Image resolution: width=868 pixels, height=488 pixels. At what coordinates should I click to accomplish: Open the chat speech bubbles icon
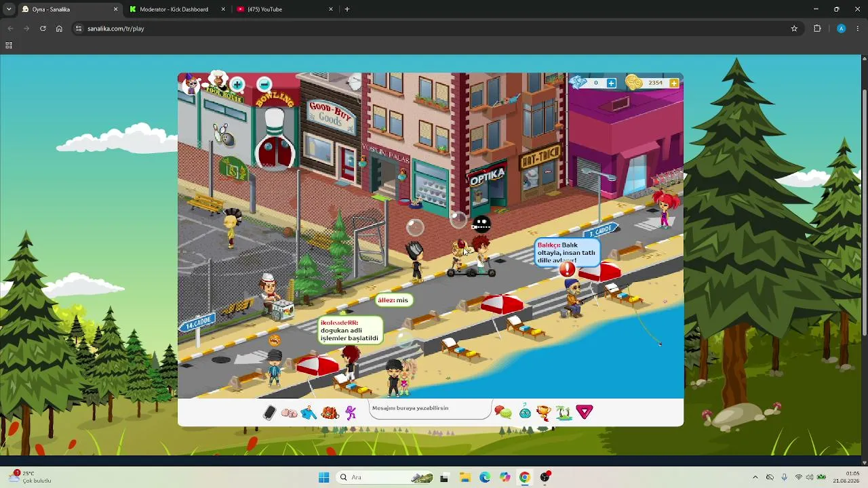point(503,411)
